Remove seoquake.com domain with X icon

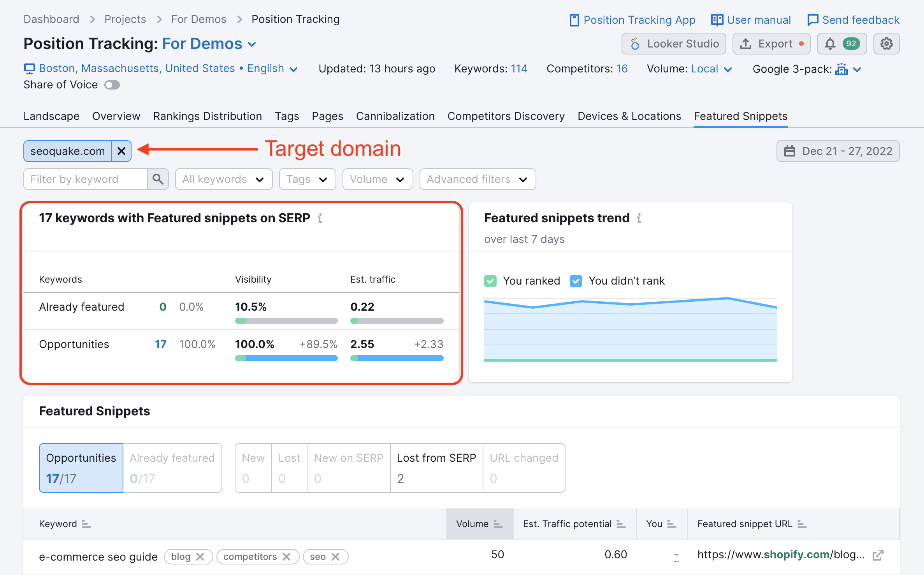(x=121, y=151)
